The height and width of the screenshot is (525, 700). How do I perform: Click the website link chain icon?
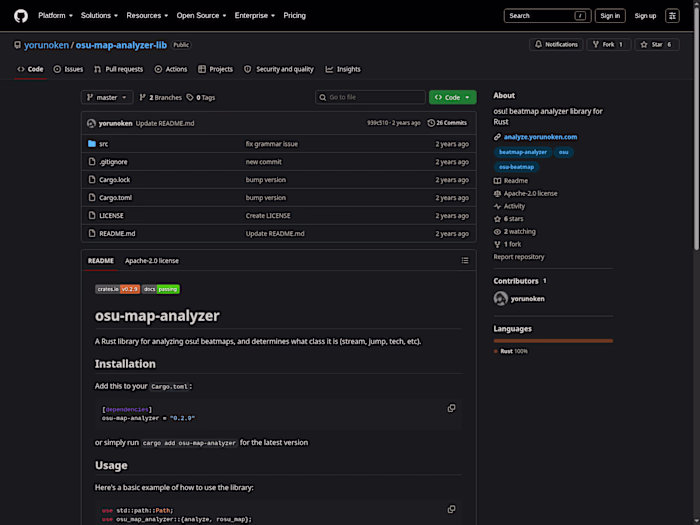click(497, 137)
